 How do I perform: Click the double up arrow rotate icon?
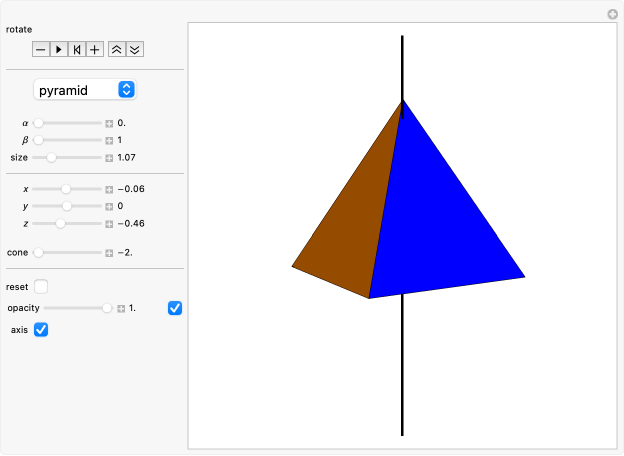(x=117, y=49)
